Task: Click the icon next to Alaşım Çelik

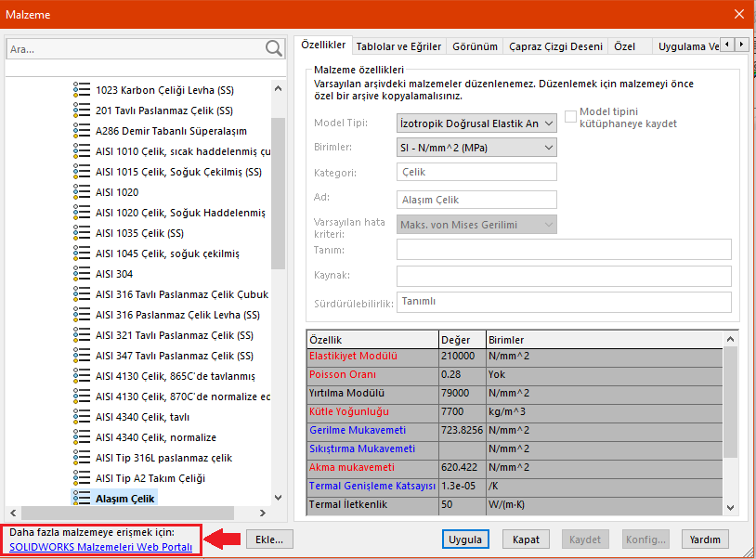Action: (x=82, y=499)
